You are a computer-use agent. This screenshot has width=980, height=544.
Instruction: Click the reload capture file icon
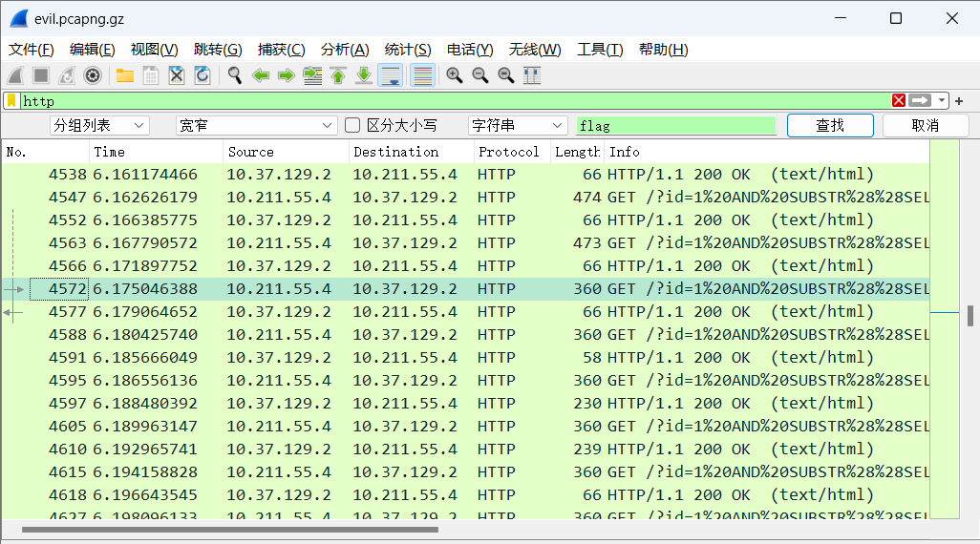tap(202, 75)
